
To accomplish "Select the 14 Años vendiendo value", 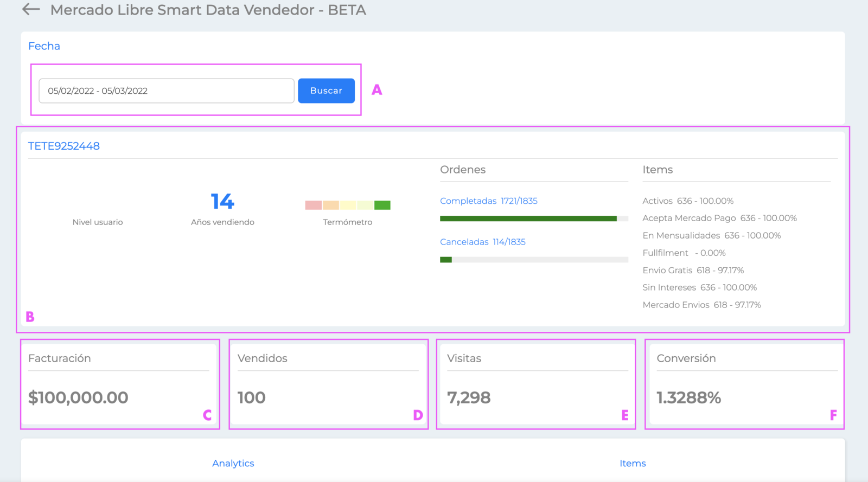I will 222,201.
